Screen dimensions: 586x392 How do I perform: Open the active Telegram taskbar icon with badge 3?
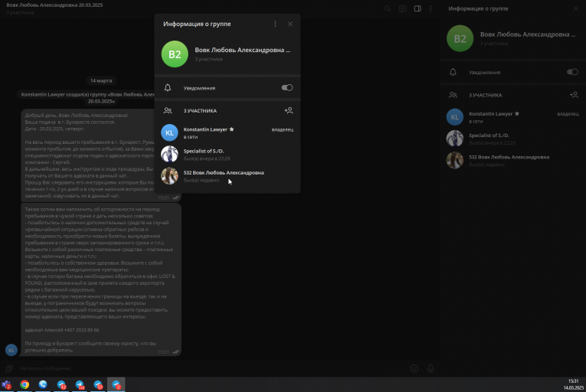(x=116, y=384)
